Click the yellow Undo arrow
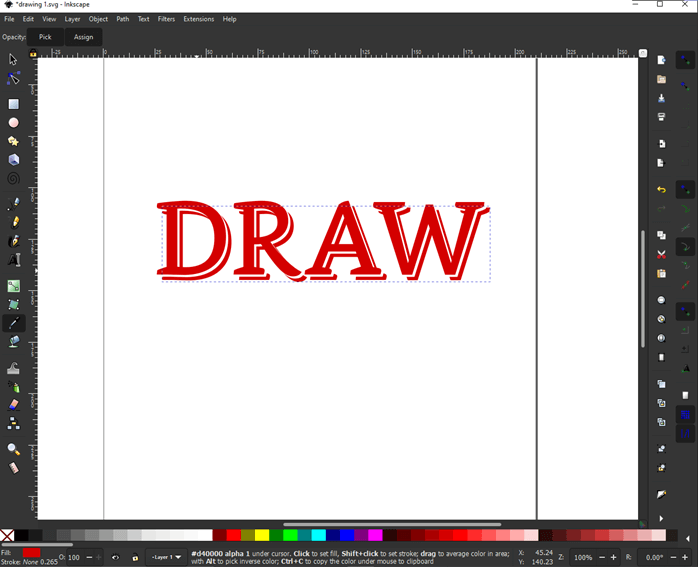 click(661, 190)
